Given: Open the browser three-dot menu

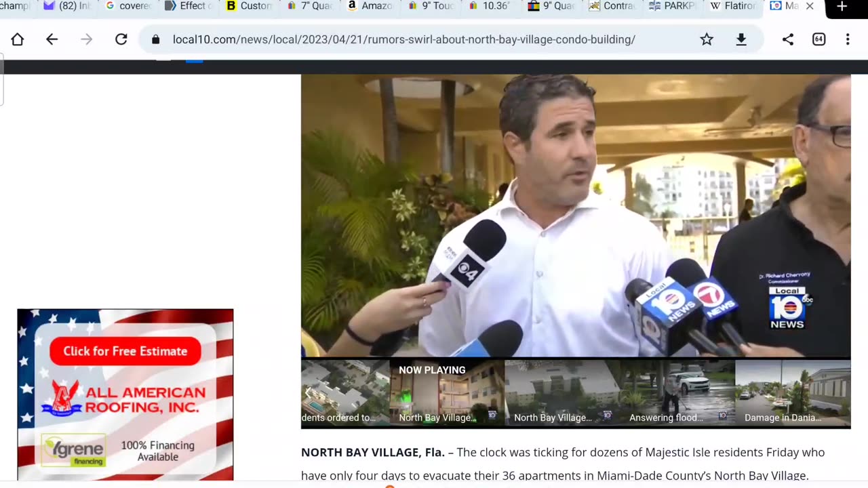Looking at the screenshot, I should pyautogui.click(x=848, y=39).
